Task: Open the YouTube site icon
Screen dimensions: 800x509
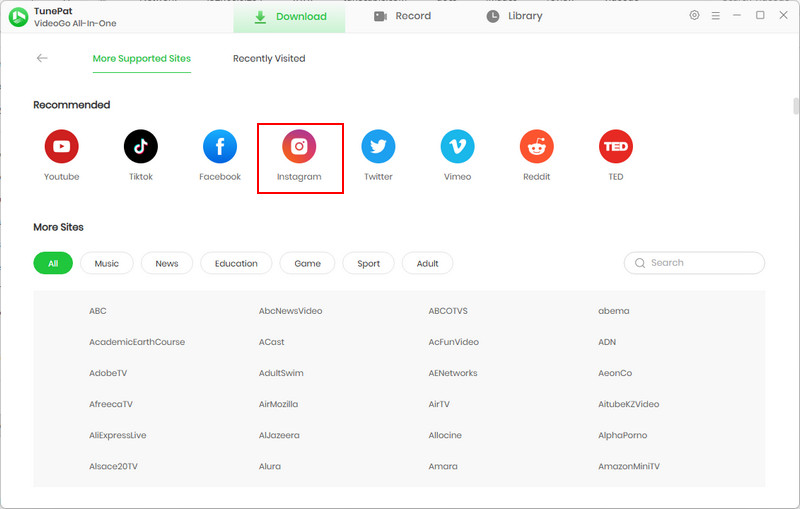Action: point(61,147)
